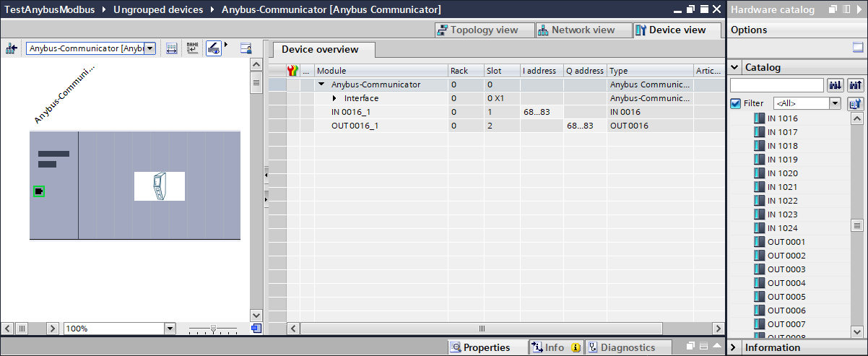
Task: Switch to the Network view tab
Action: (576, 30)
